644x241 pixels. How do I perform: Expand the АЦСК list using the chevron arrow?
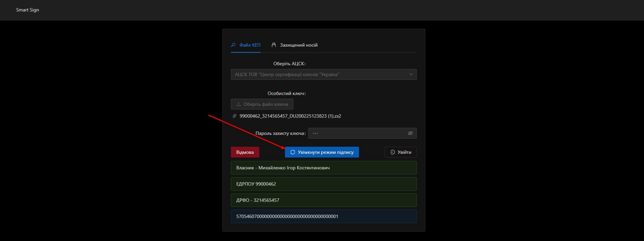pos(411,74)
